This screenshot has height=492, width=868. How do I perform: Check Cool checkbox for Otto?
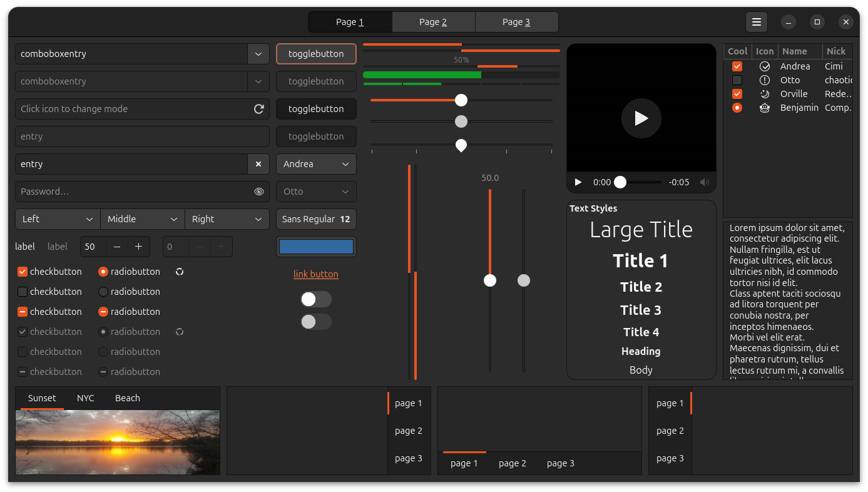[x=737, y=80]
